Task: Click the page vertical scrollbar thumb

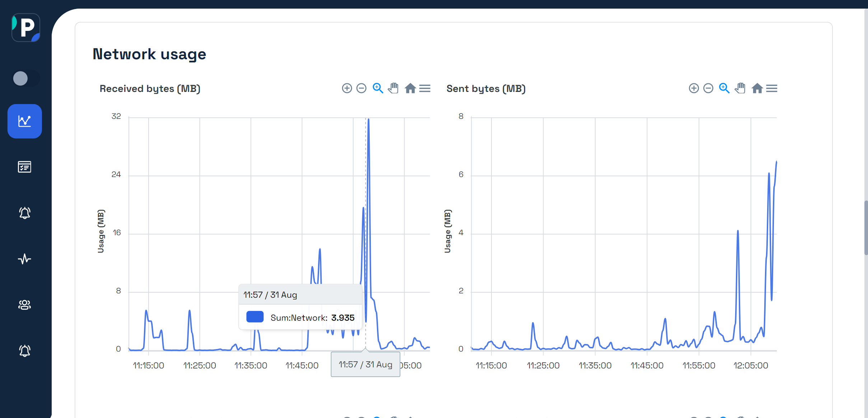Action: tap(866, 228)
